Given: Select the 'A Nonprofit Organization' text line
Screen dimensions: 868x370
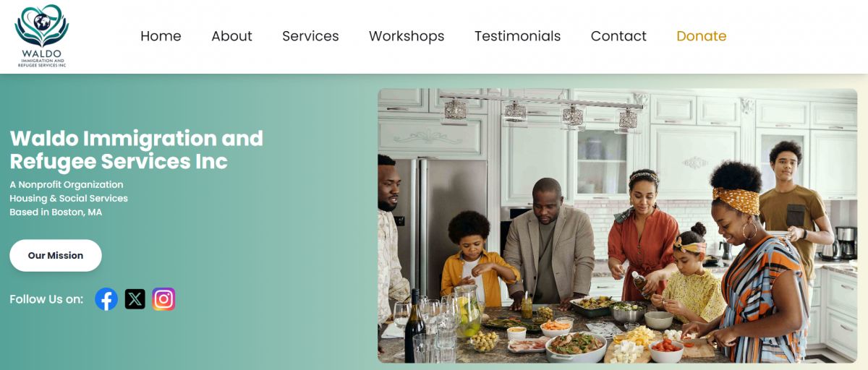Looking at the screenshot, I should [67, 184].
